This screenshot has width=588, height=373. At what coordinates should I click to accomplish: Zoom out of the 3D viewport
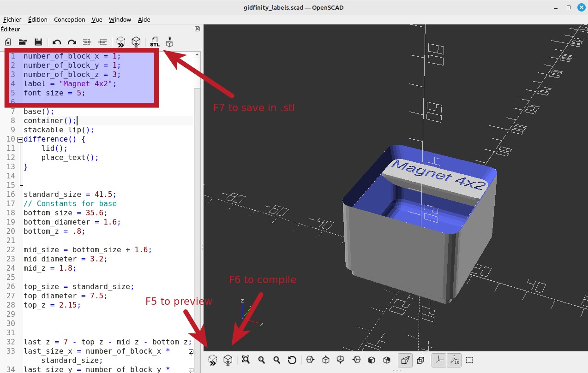coord(277,360)
